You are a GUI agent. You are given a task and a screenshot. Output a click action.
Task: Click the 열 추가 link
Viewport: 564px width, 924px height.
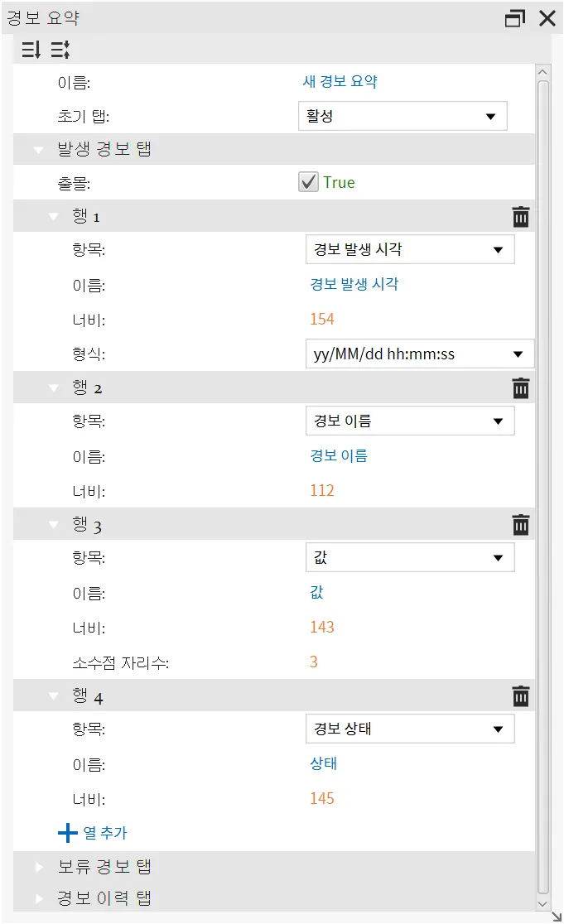[105, 833]
